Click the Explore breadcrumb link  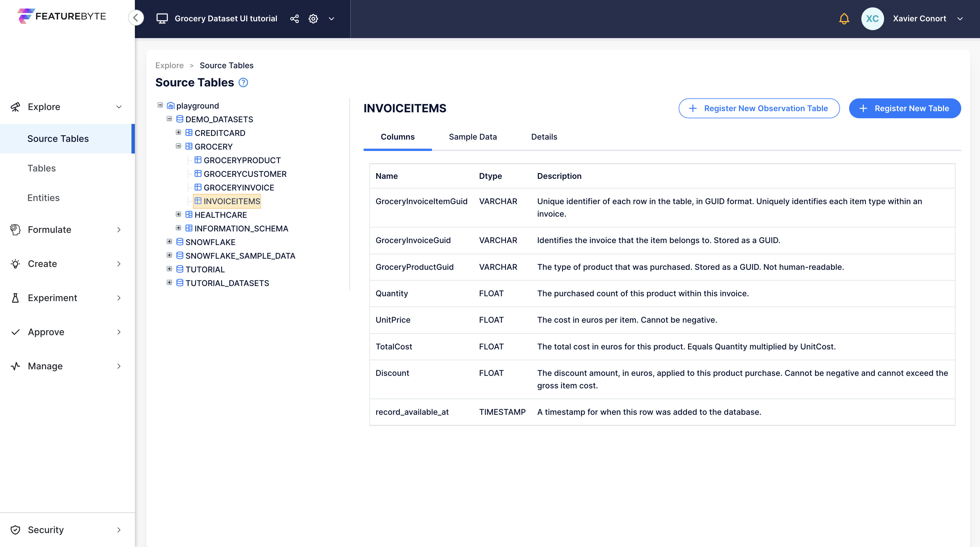pos(169,65)
